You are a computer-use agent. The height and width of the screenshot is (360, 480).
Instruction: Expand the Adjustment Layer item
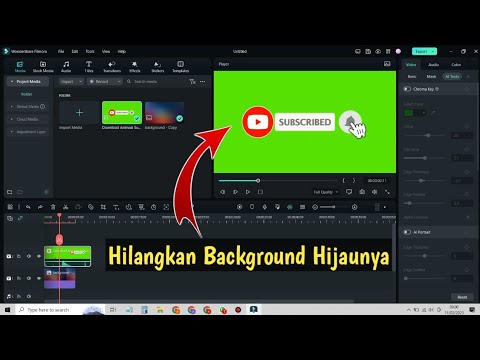click(28, 132)
